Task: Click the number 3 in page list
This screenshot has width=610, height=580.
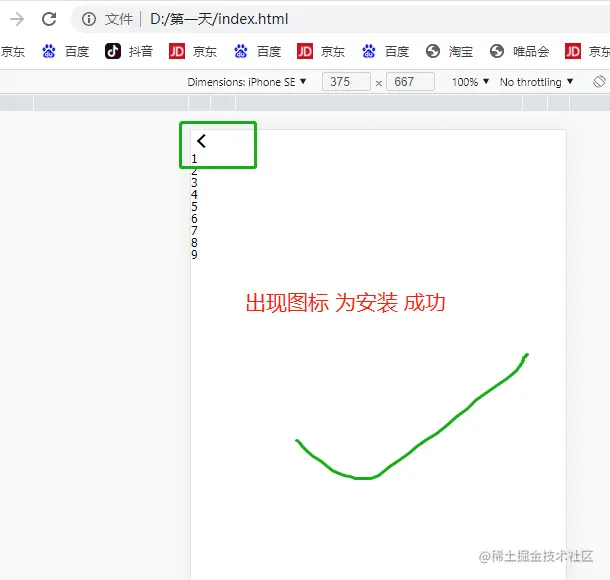Action: [194, 182]
